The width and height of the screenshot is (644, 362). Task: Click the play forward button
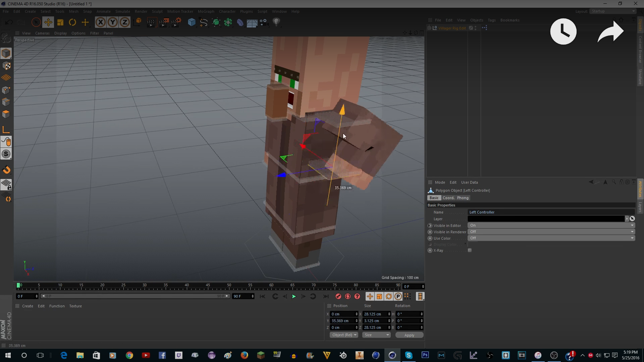click(294, 296)
